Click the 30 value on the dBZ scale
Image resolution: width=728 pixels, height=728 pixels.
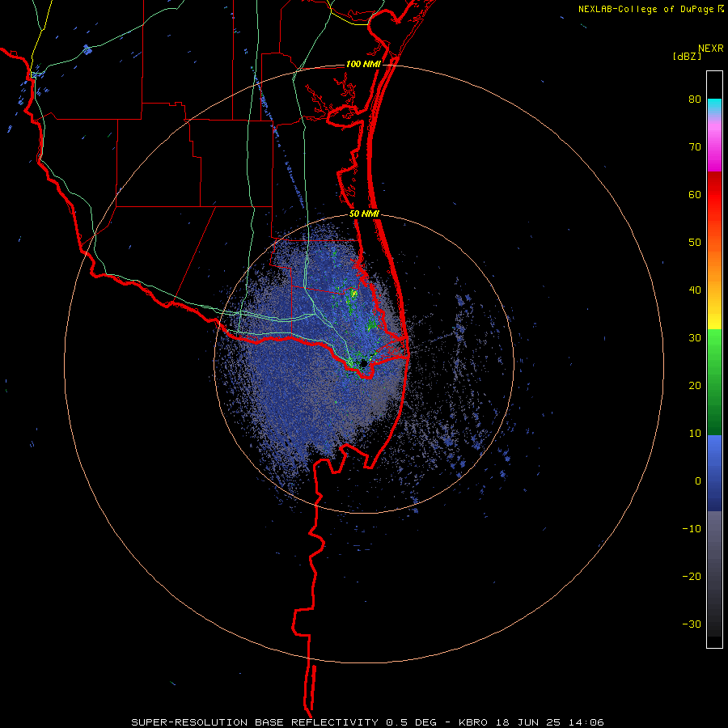click(695, 338)
